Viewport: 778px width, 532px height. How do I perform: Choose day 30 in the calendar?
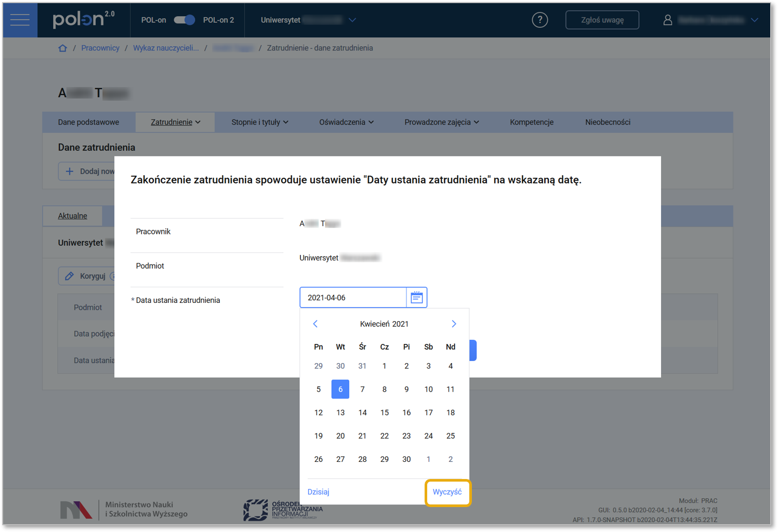pyautogui.click(x=406, y=459)
